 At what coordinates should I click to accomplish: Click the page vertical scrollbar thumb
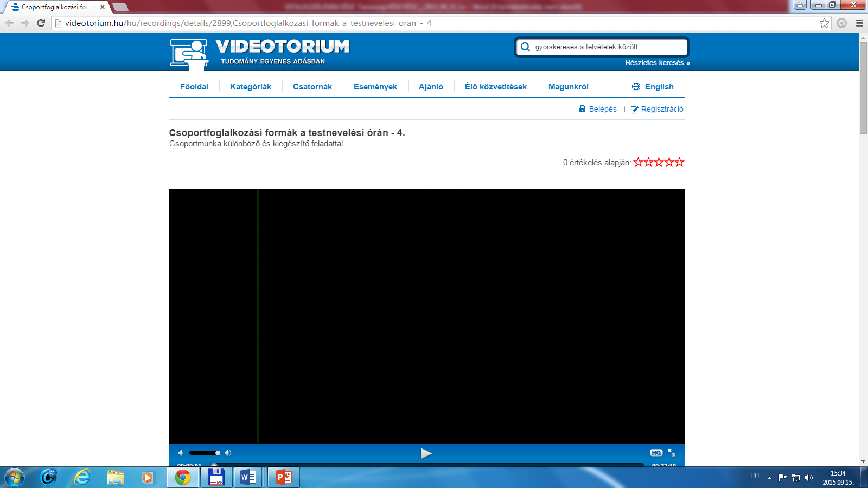coord(863,87)
